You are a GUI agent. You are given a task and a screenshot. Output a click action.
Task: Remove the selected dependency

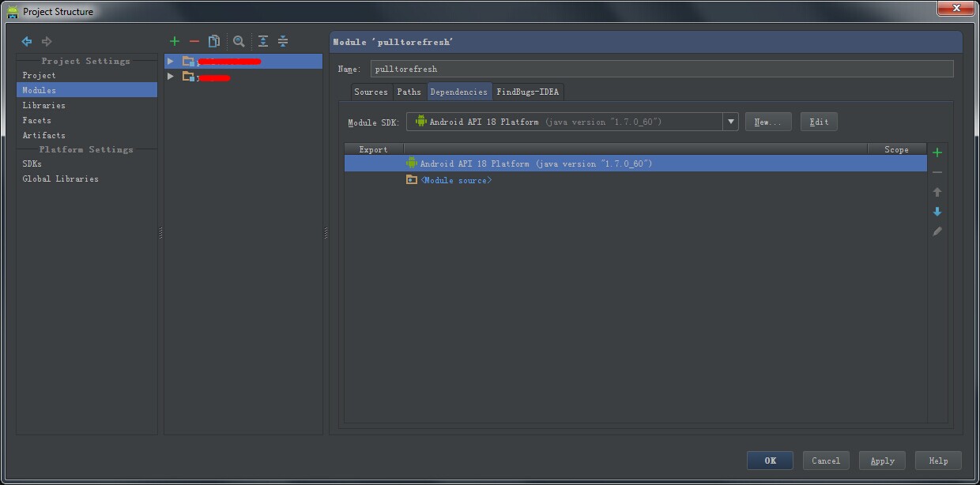[x=937, y=172]
